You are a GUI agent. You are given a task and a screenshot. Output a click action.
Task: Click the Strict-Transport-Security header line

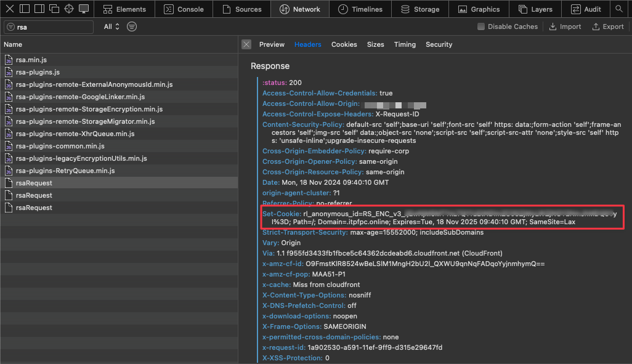tap(373, 233)
